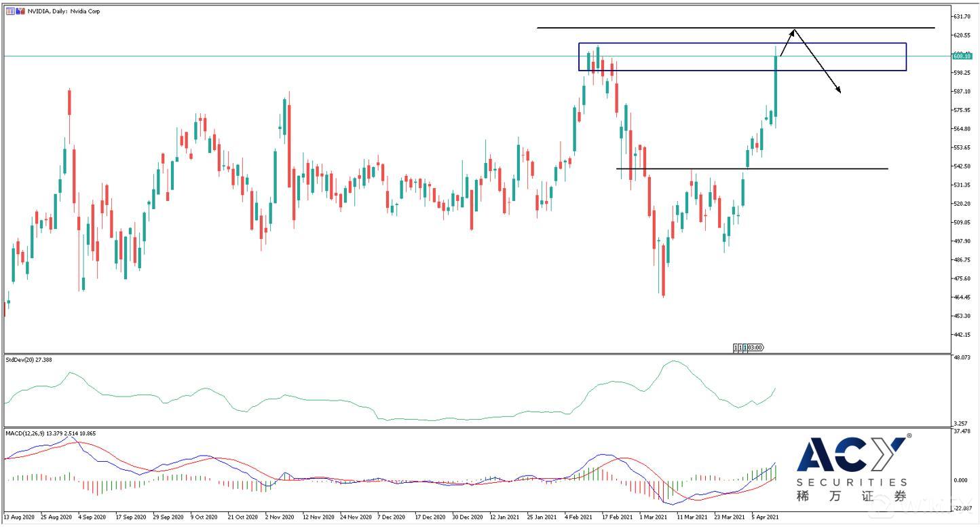The width and height of the screenshot is (980, 529).
Task: Click the 13 Aug 2020 date label
Action: [x=20, y=517]
